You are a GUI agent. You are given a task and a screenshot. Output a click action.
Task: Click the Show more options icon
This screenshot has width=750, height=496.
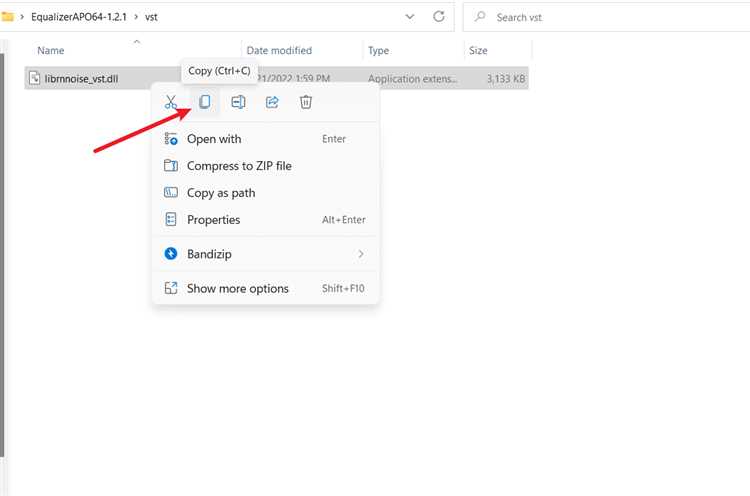click(x=171, y=288)
